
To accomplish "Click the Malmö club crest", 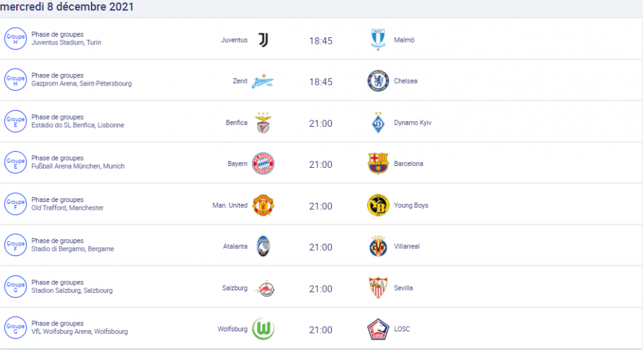I will click(378, 40).
